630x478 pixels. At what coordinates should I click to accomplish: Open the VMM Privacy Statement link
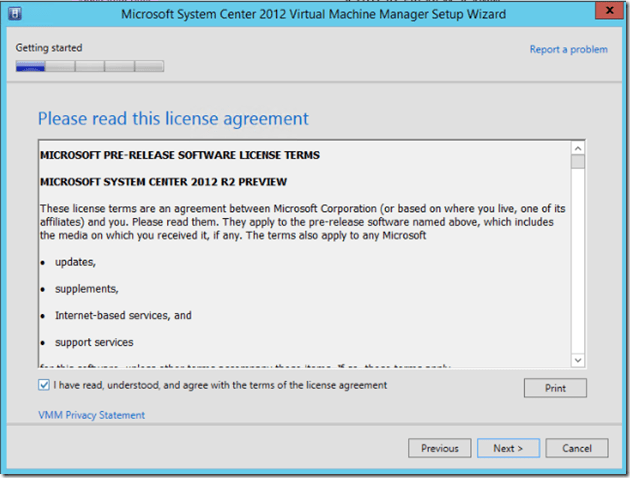(91, 415)
